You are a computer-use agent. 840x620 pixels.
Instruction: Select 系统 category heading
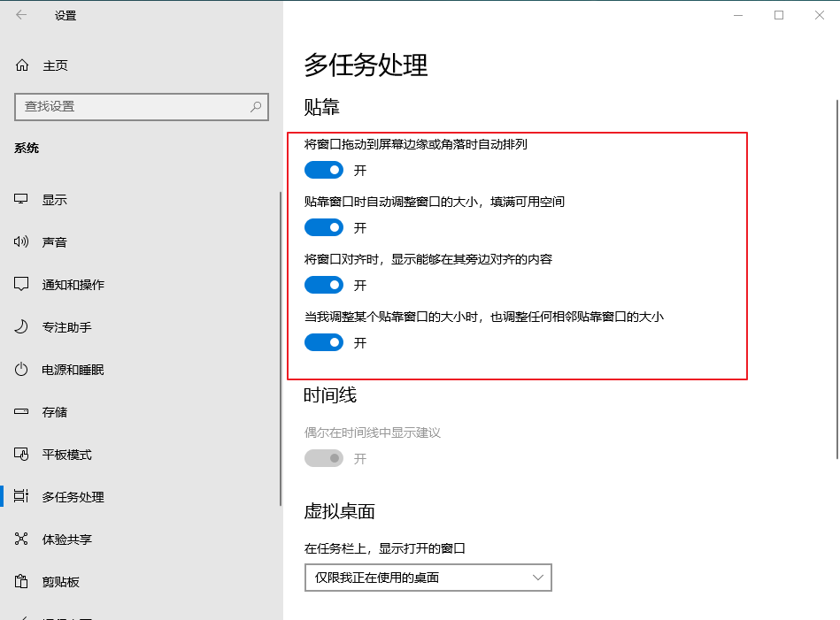(26, 148)
